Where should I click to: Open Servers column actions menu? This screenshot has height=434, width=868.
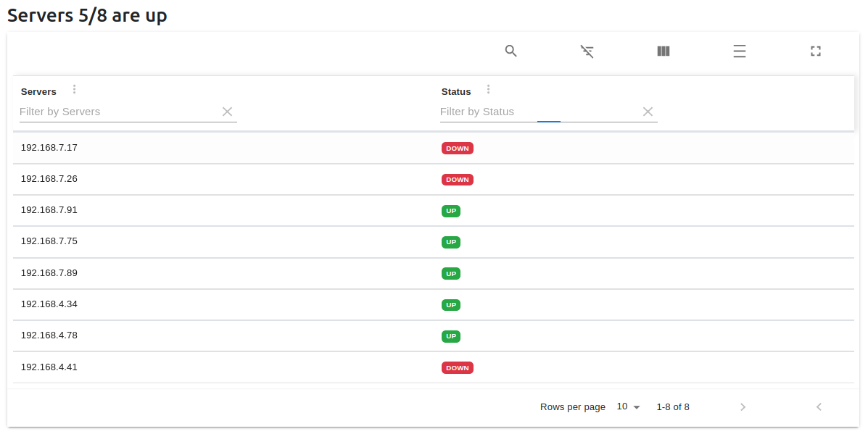pyautogui.click(x=74, y=90)
